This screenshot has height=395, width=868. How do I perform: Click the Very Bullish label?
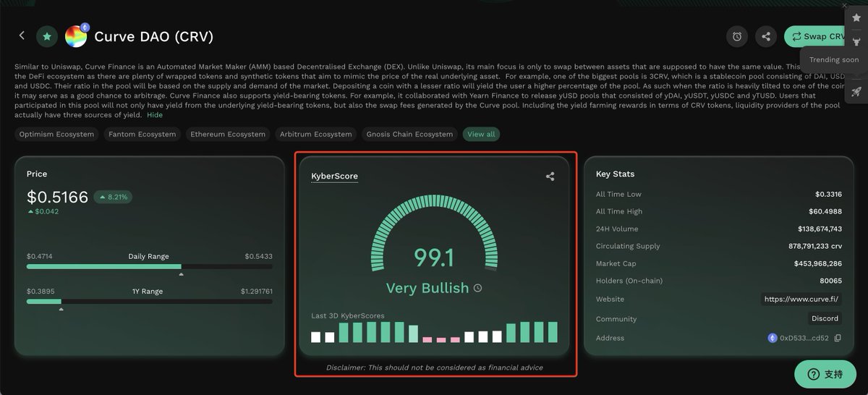tap(427, 288)
